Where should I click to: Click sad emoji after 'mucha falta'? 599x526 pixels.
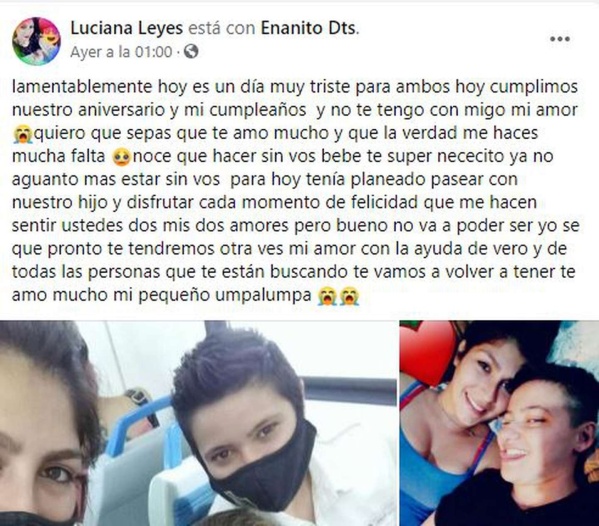click(121, 157)
